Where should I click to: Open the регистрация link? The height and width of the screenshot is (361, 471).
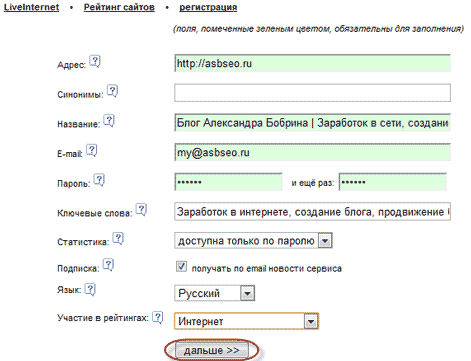[x=208, y=7]
